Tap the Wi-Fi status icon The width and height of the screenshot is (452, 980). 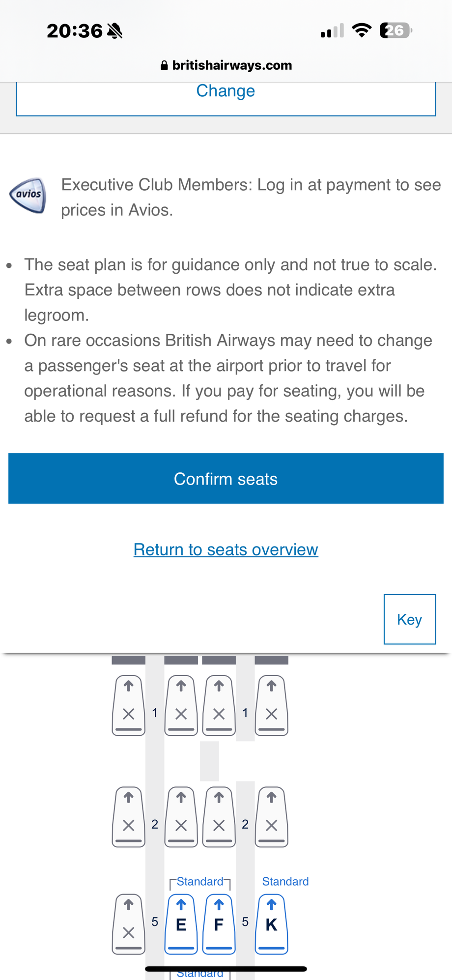(362, 31)
